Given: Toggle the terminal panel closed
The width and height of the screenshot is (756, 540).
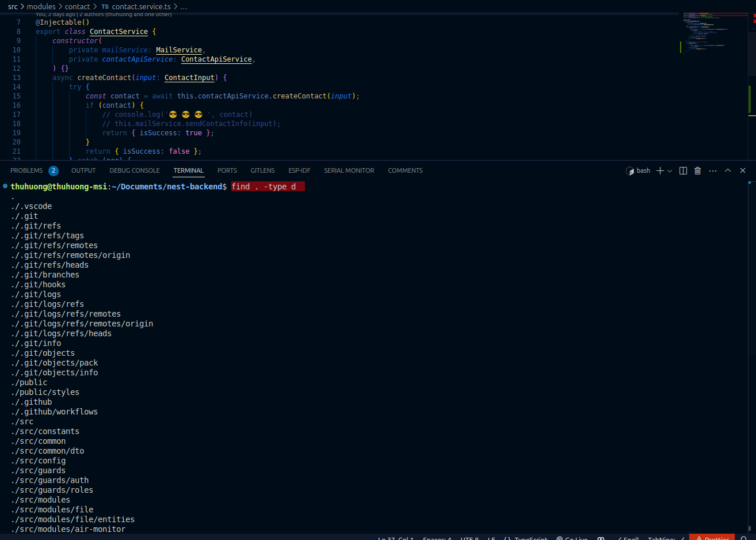Looking at the screenshot, I should pos(742,170).
